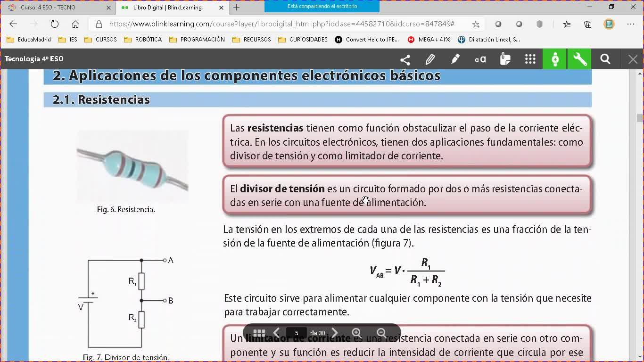Click the bold word 'resistencias' in first box
644x362 pixels.
tap(275, 128)
